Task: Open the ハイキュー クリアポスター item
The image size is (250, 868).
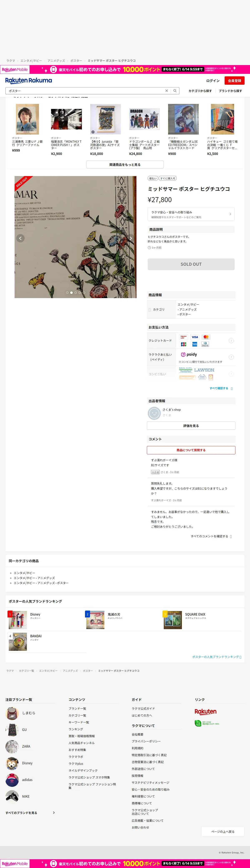Action: point(222,119)
